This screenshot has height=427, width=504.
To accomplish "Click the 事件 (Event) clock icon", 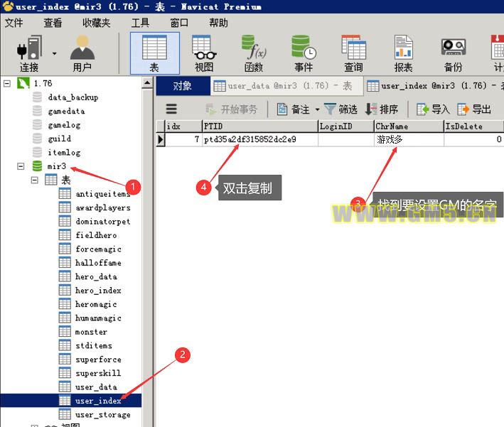I will tap(304, 53).
